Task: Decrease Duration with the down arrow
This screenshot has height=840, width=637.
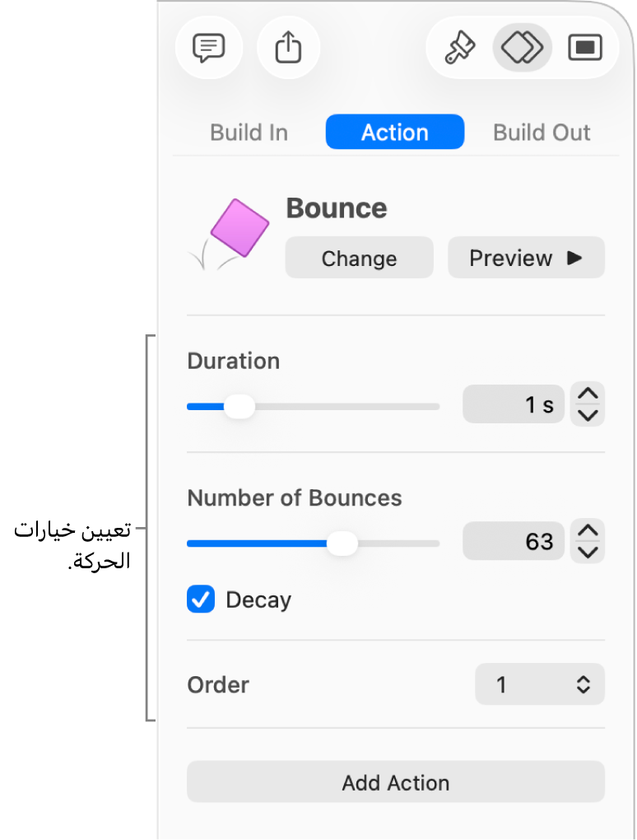Action: click(588, 414)
